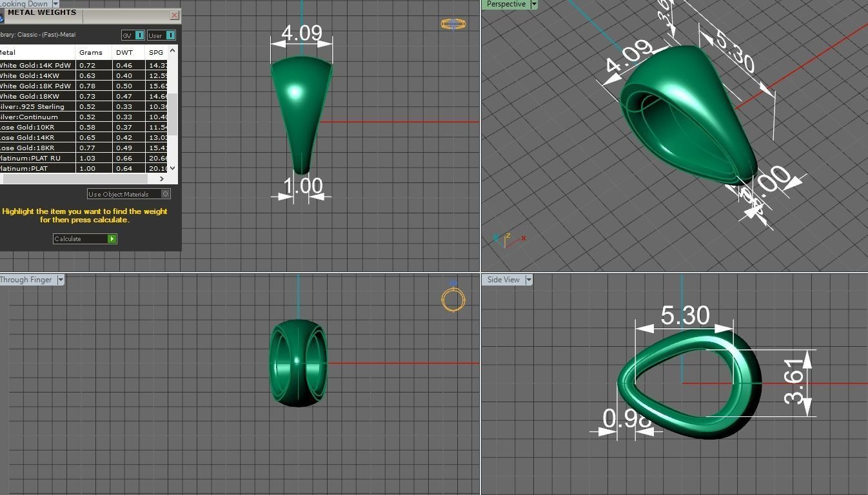Click the 0.64 DWT value for Platinum:PLAT
The height and width of the screenshot is (495, 868).
124,168
